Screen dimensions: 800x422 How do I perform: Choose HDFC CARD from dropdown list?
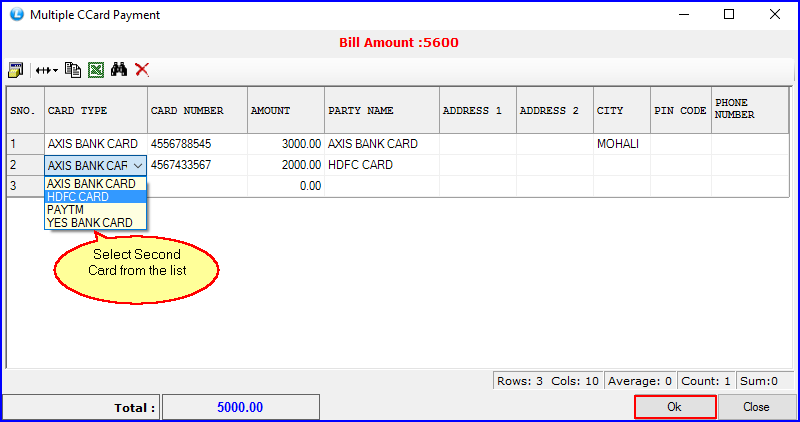click(95, 196)
